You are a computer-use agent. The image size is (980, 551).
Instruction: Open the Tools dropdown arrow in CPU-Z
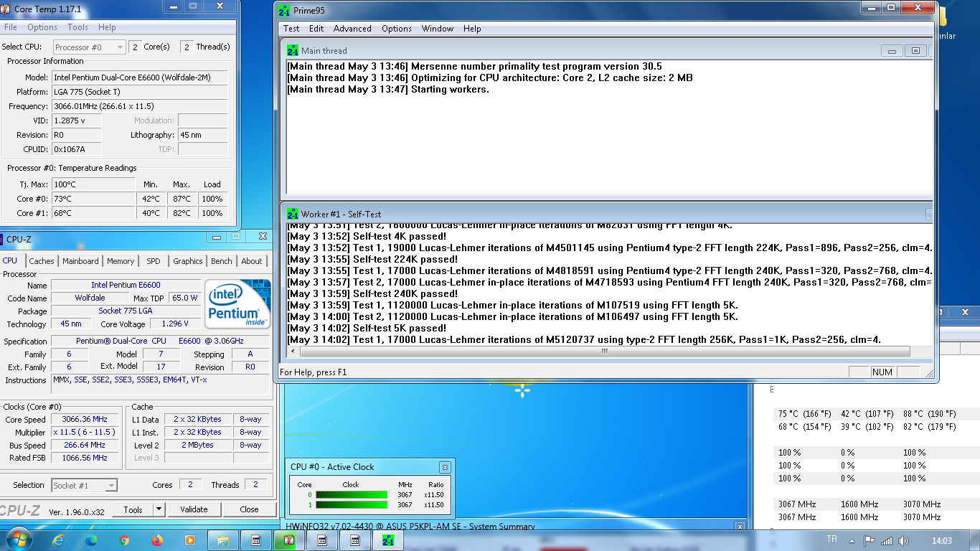click(159, 509)
